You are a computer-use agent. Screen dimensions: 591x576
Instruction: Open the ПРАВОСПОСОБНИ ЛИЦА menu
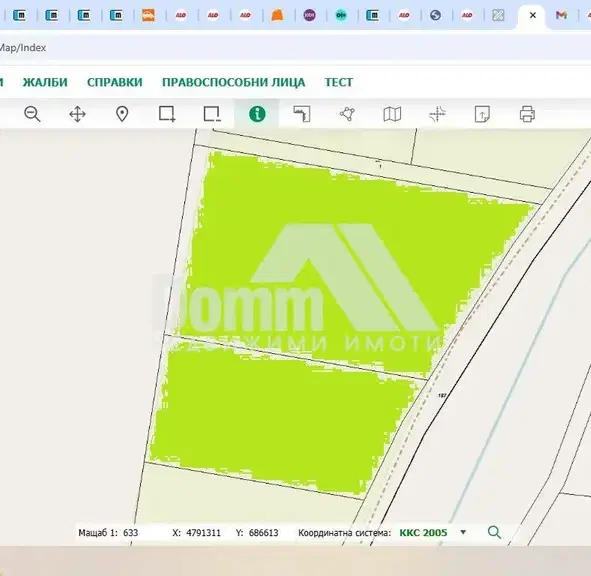(x=233, y=82)
